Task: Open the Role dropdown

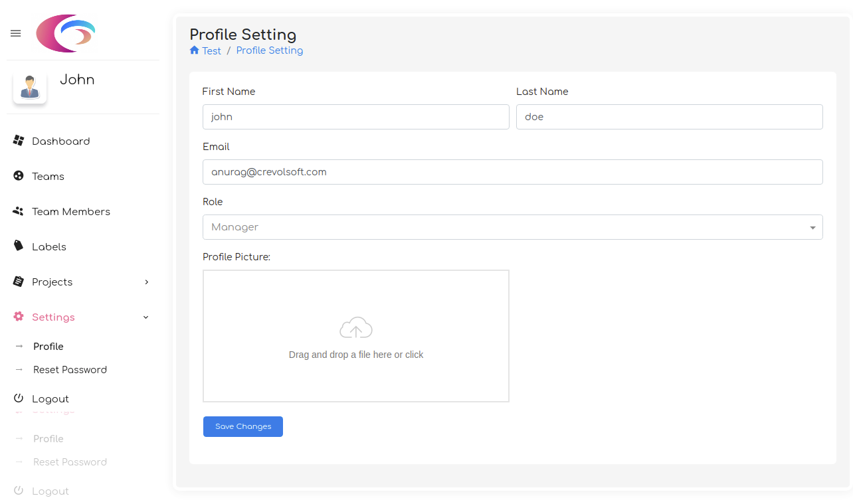Action: (x=512, y=227)
